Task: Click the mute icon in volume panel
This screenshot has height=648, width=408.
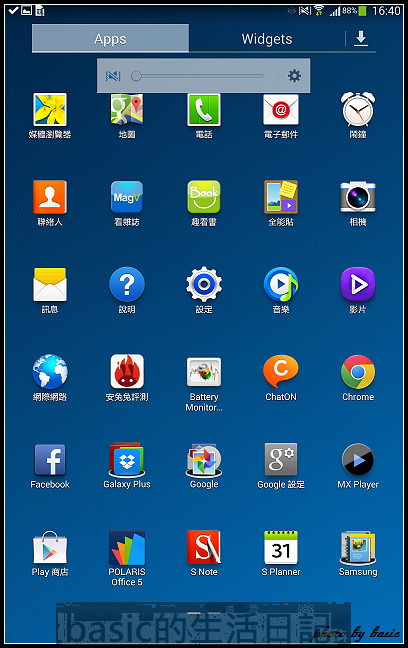Action: coord(113,76)
